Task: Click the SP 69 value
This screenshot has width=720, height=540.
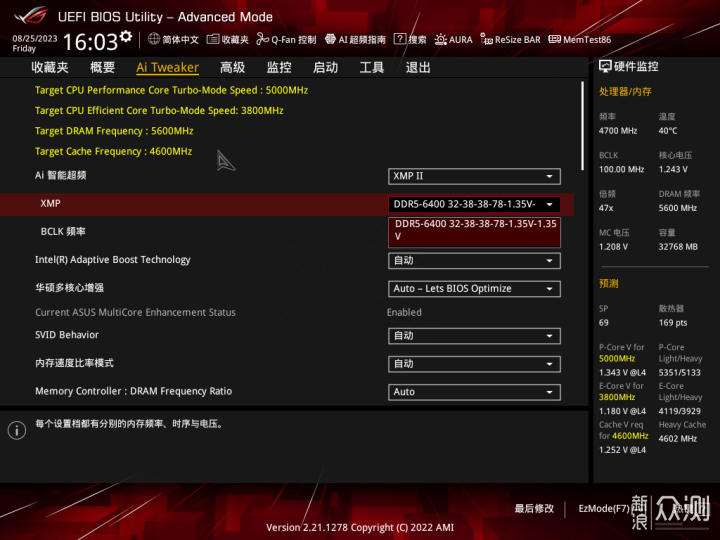Action: click(x=604, y=323)
